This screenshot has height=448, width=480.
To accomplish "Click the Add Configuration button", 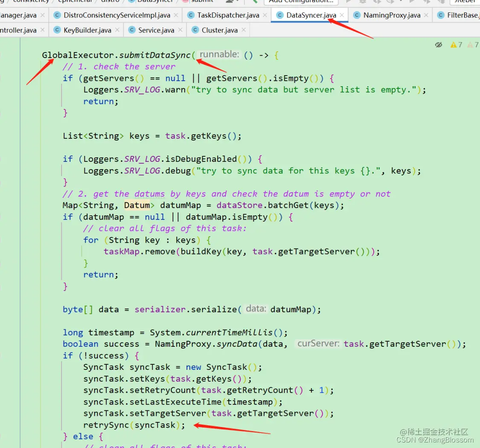I will click(x=301, y=2).
